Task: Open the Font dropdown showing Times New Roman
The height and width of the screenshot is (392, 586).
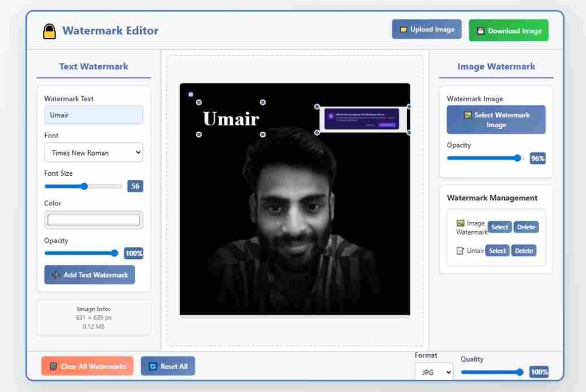Action: point(93,152)
